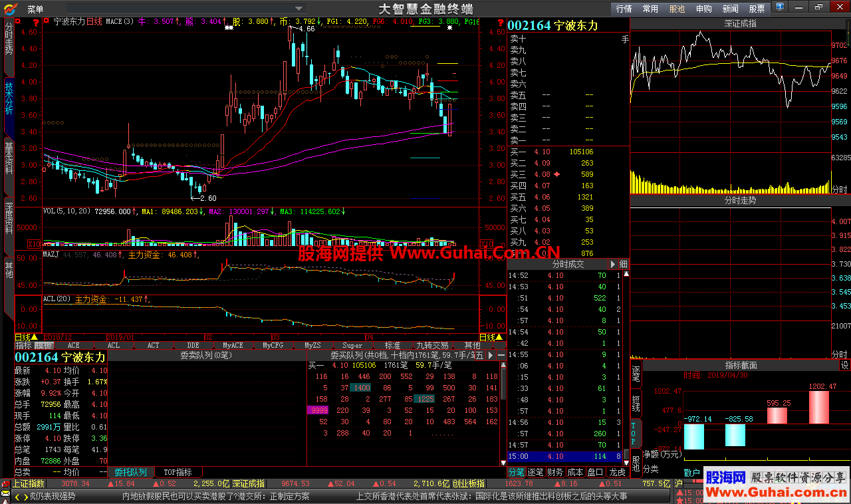Image resolution: width=851 pixels, height=504 pixels.
Task: Click the -972.14 cyan bar in chart
Action: 693,436
